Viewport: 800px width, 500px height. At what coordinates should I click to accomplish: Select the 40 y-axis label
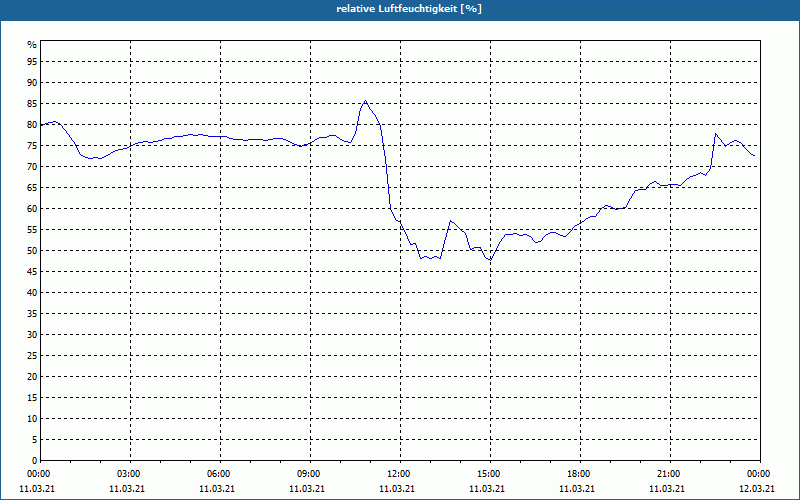[x=32, y=293]
